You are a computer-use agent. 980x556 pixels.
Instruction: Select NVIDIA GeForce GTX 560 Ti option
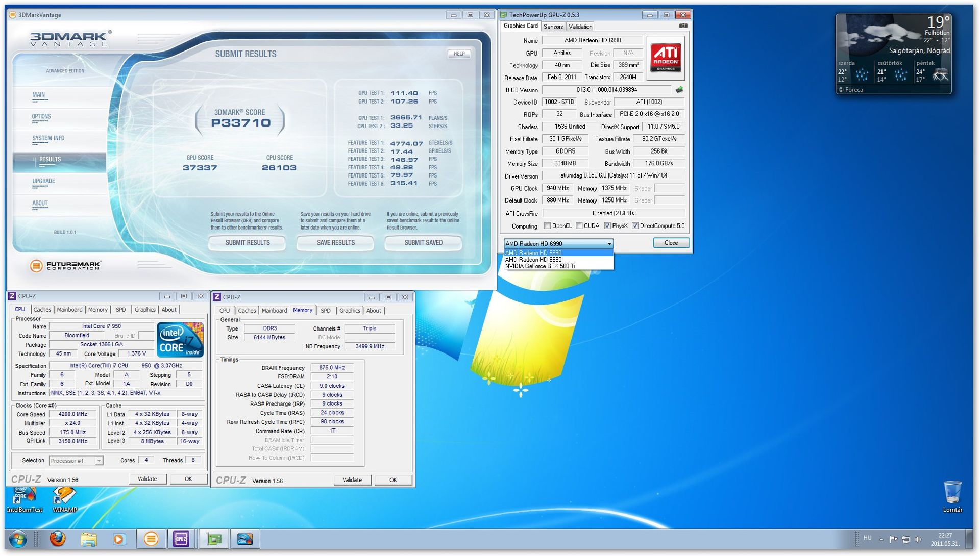point(540,266)
